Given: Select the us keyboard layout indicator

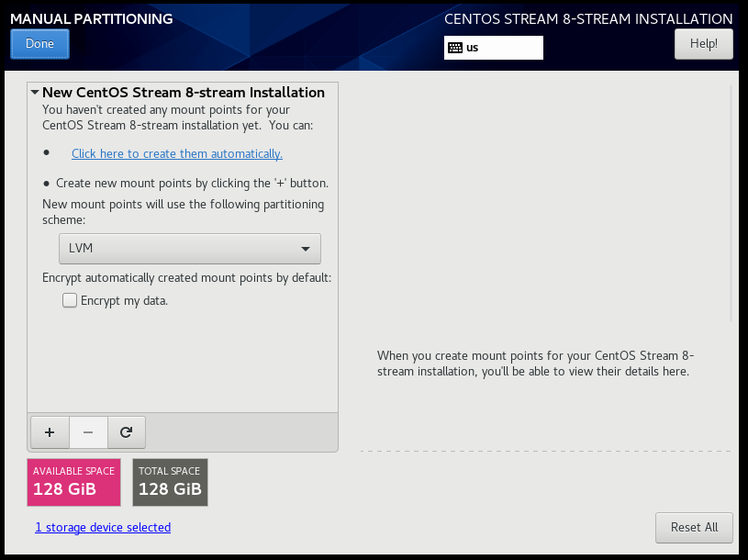Looking at the screenshot, I should pyautogui.click(x=493, y=48).
